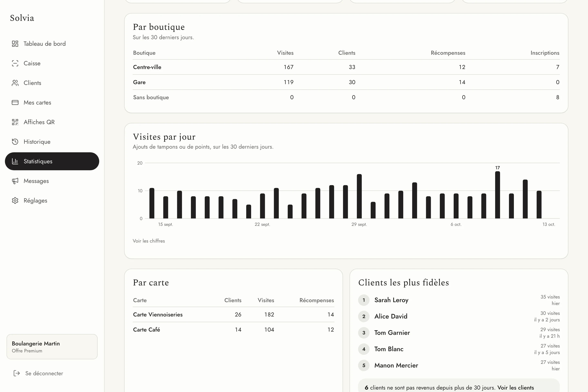Image resolution: width=588 pixels, height=392 pixels.
Task: Select the Messages label
Action: (36, 181)
